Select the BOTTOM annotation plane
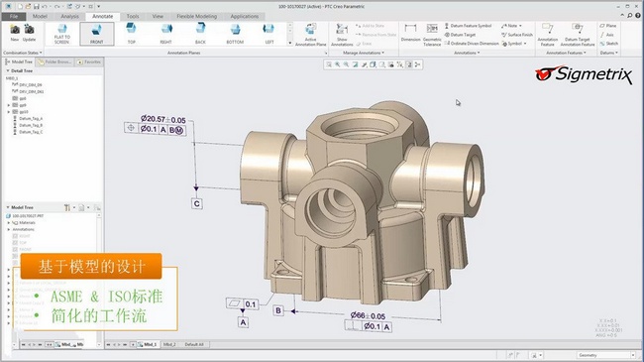The width and height of the screenshot is (644, 362). pyautogui.click(x=235, y=34)
